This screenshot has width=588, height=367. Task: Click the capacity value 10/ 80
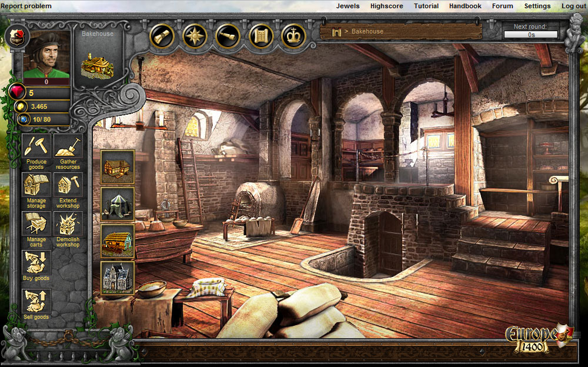click(x=42, y=120)
